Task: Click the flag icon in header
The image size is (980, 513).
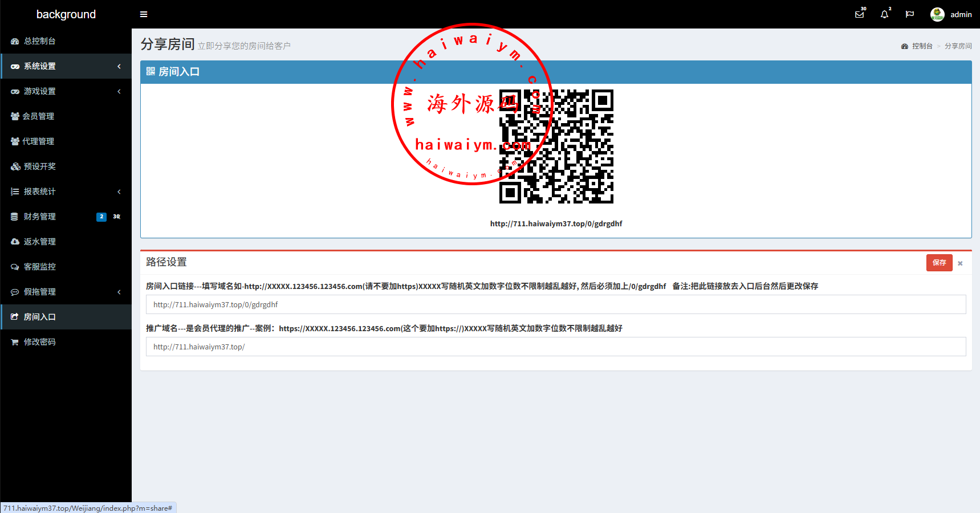Action: point(910,14)
